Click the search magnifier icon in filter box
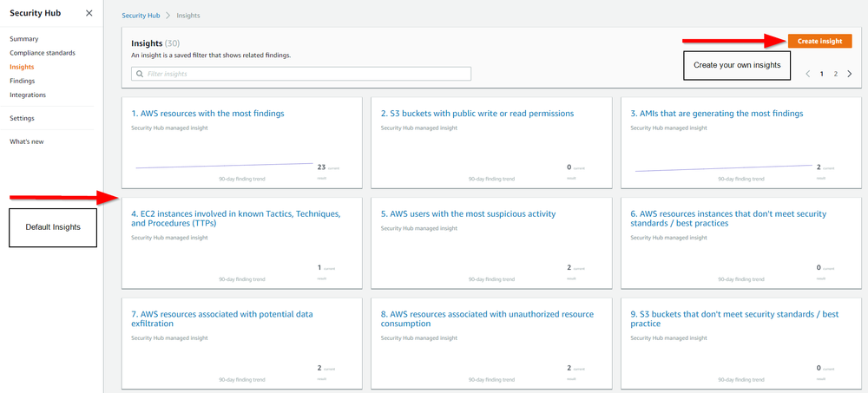This screenshot has height=393, width=868. [140, 74]
